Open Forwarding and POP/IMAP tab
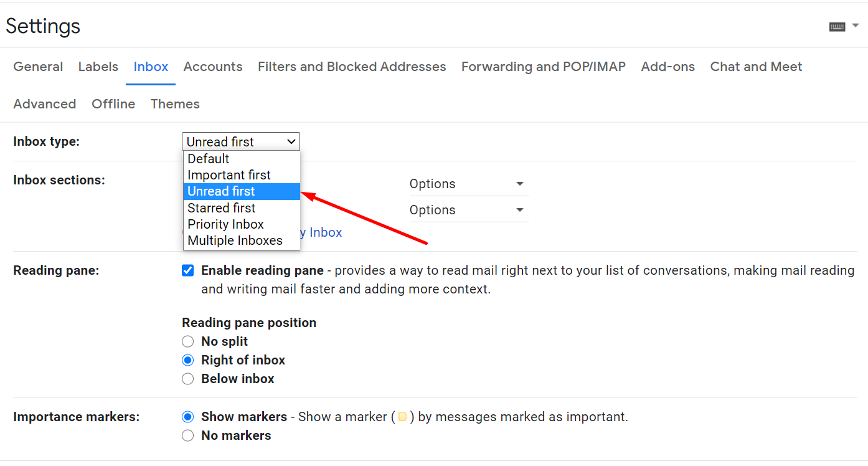868x466 pixels. coord(544,67)
